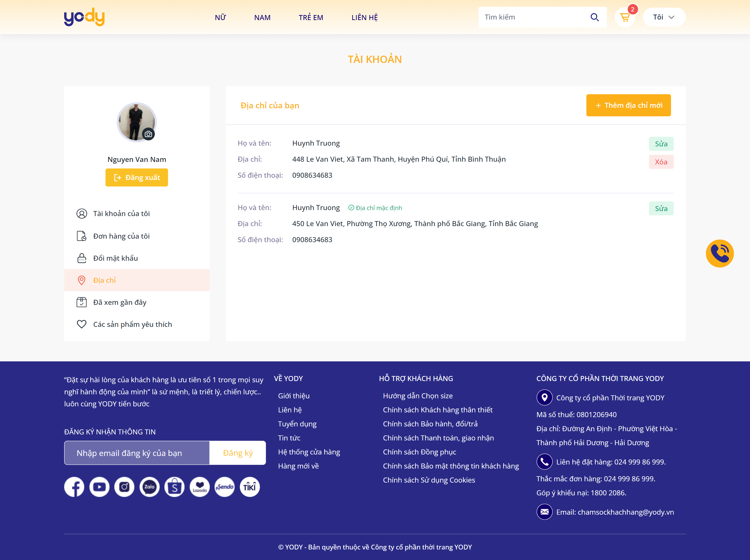
Task: Open the Shopee store icon
Action: point(174,487)
